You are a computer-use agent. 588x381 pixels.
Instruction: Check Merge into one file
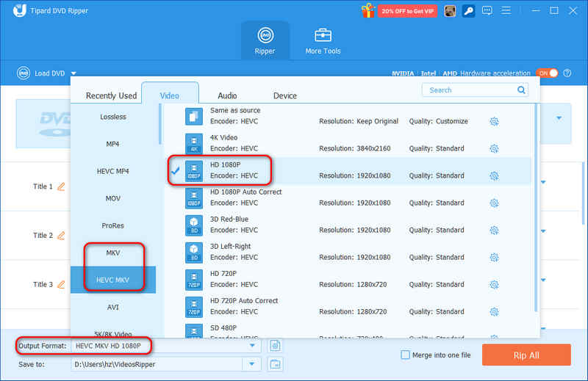coord(405,355)
